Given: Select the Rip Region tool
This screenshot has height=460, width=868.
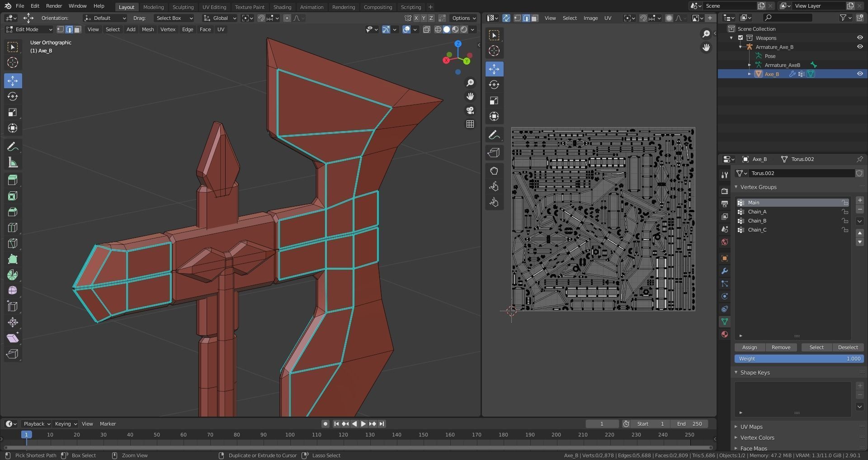Looking at the screenshot, I should point(13,354).
